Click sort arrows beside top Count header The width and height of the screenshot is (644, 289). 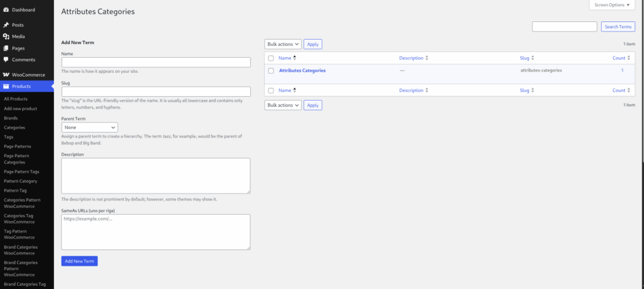629,58
